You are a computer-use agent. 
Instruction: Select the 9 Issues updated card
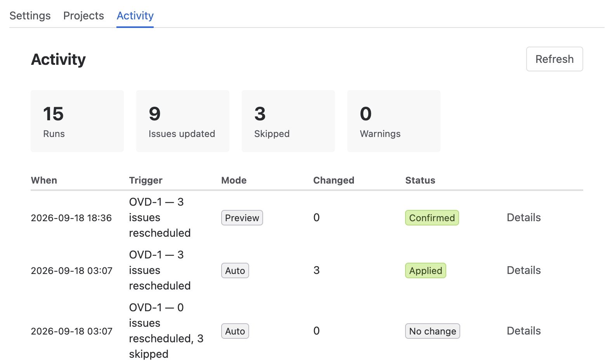pyautogui.click(x=183, y=121)
